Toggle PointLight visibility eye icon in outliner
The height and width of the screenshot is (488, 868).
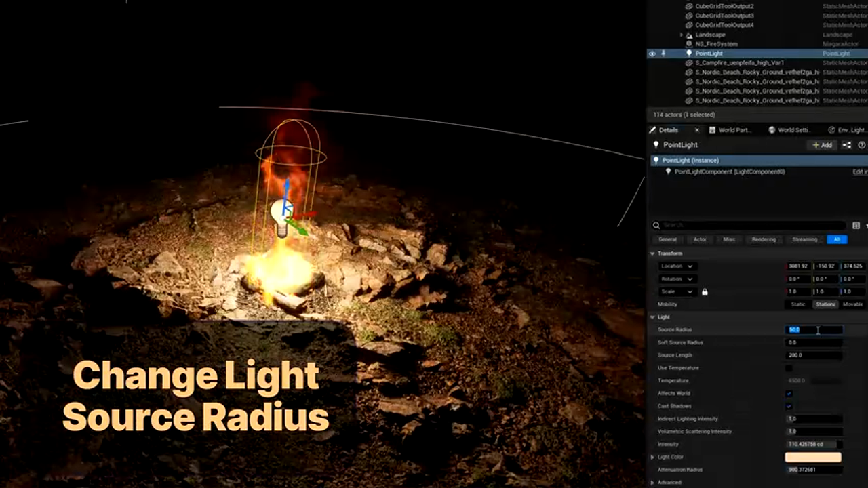coord(652,54)
